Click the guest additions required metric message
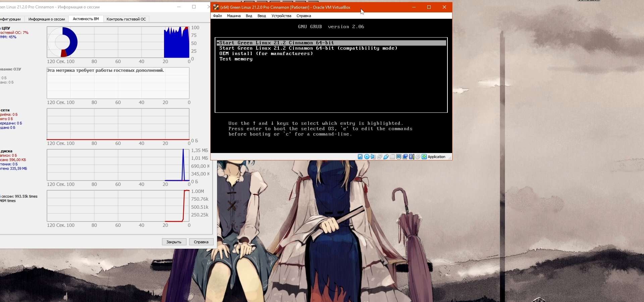This screenshot has width=644, height=302. click(105, 70)
